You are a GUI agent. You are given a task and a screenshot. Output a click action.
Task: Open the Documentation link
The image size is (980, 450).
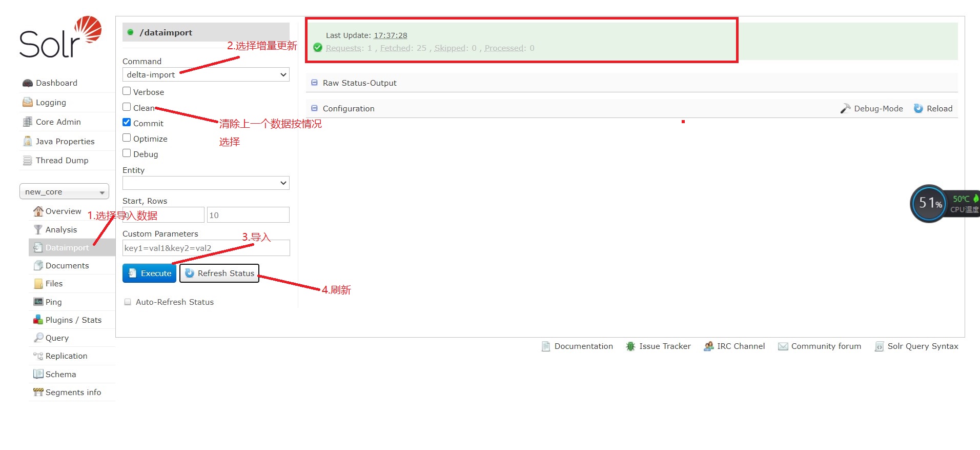tap(584, 346)
